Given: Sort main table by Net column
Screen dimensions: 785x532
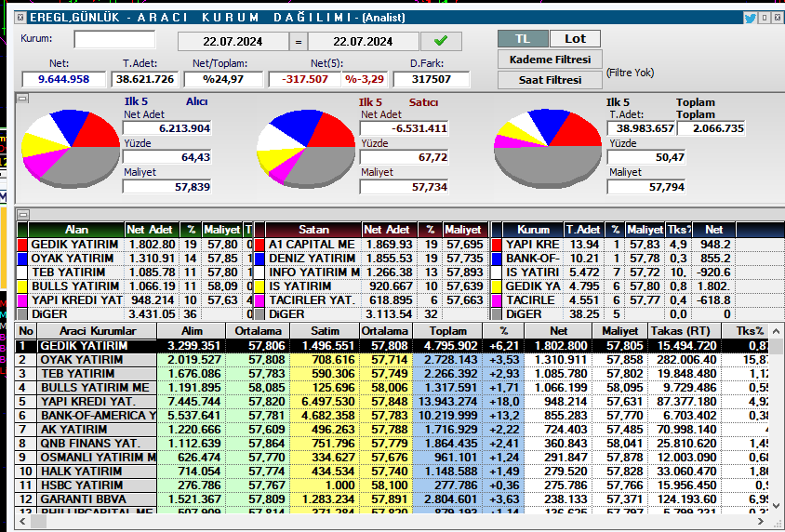Looking at the screenshot, I should (x=558, y=331).
